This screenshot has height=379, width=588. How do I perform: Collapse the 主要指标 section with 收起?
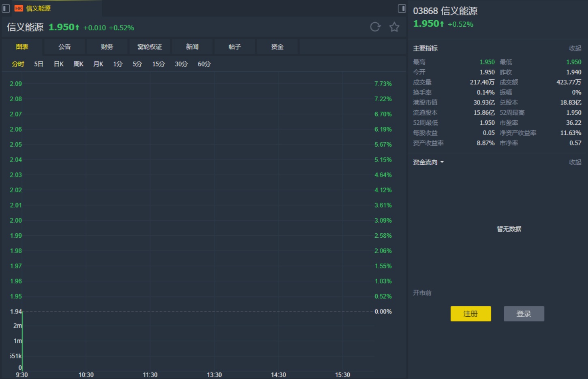point(575,48)
